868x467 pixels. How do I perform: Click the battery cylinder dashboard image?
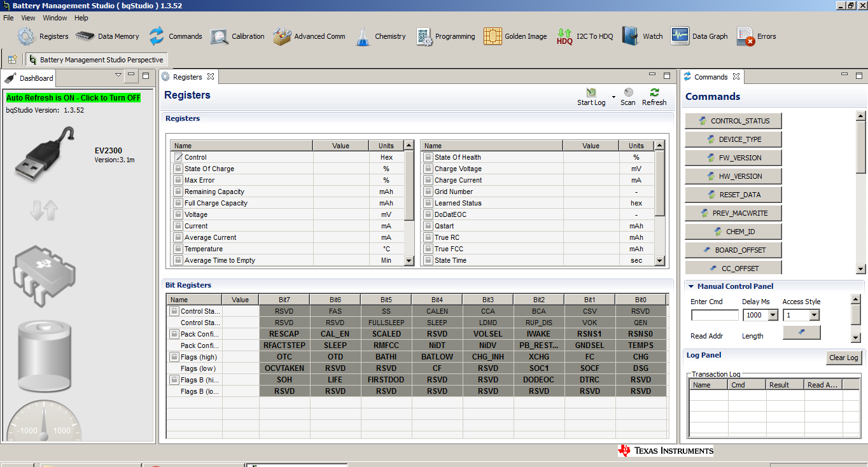click(45, 356)
